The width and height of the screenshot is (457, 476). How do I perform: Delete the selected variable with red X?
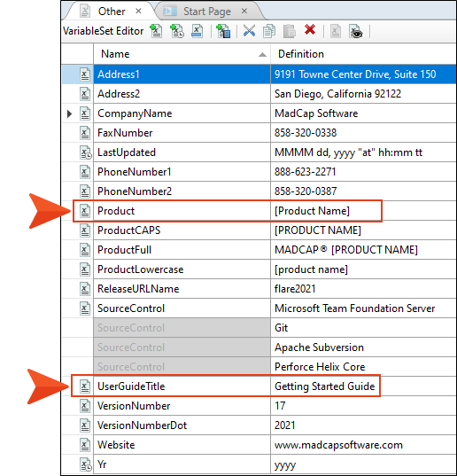310,30
